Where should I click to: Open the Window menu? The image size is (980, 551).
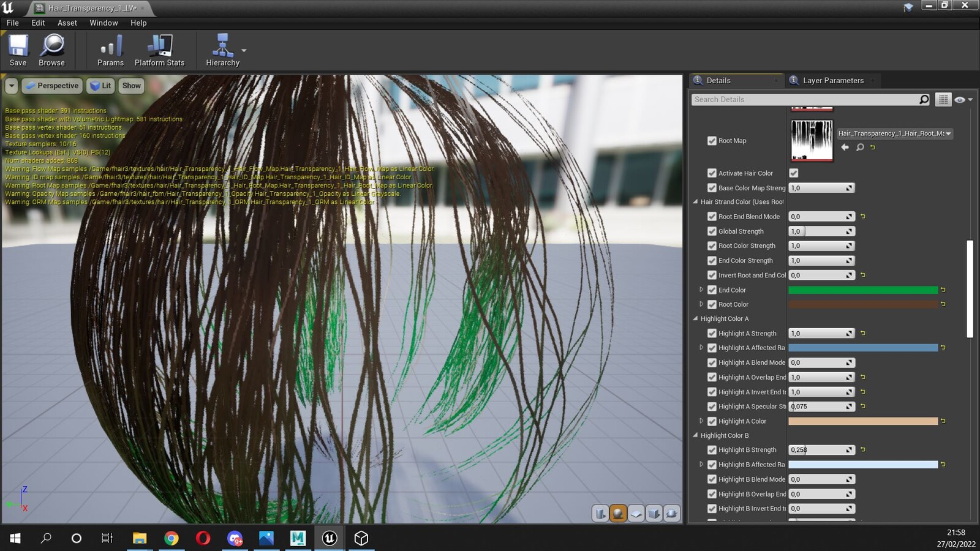104,23
